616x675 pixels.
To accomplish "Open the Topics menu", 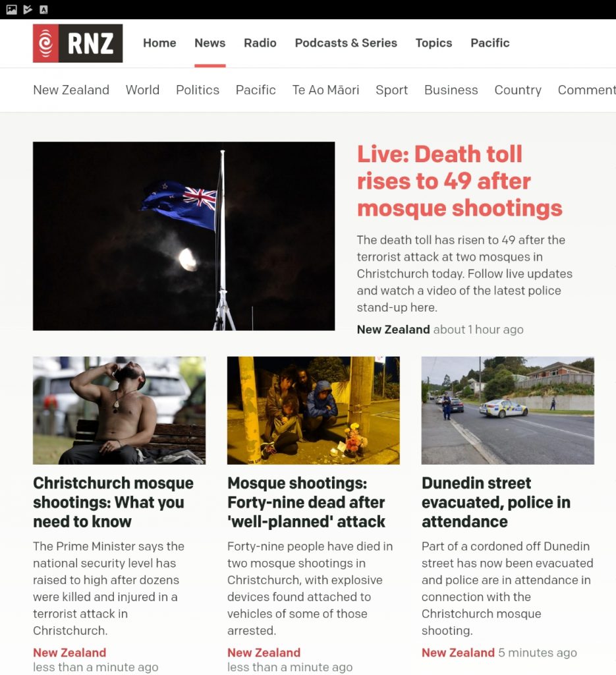I will [x=434, y=43].
